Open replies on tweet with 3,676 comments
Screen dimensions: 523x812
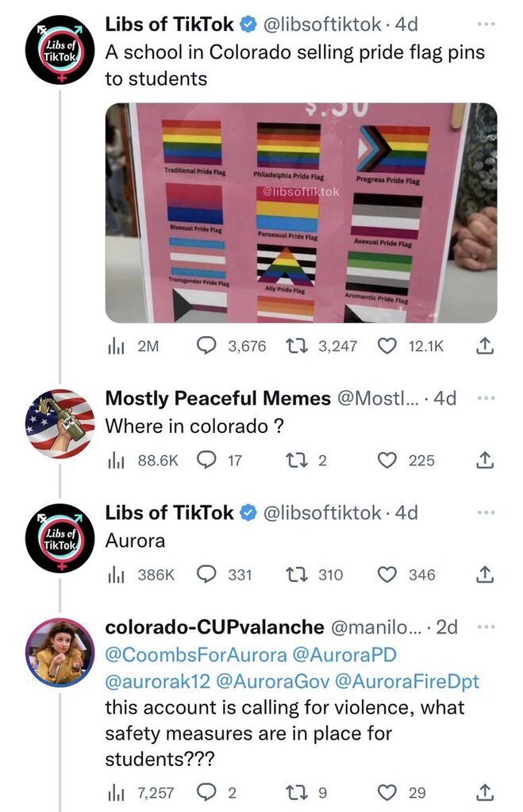pyautogui.click(x=207, y=346)
